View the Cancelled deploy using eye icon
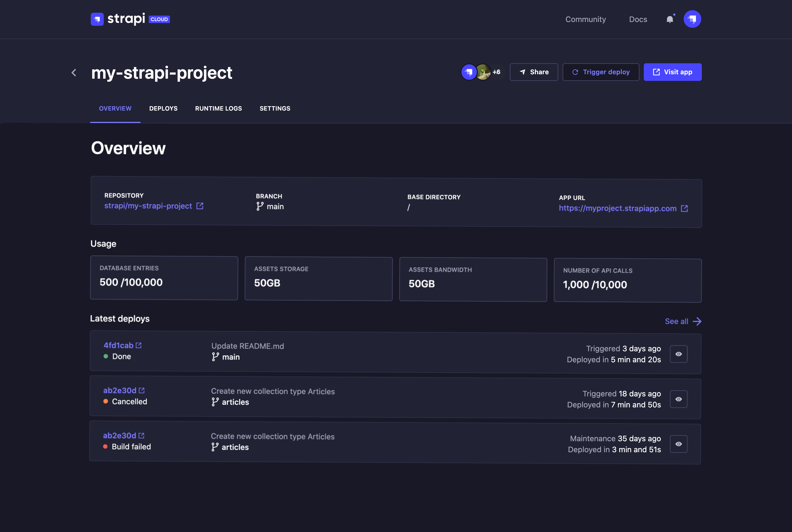 [x=678, y=399]
